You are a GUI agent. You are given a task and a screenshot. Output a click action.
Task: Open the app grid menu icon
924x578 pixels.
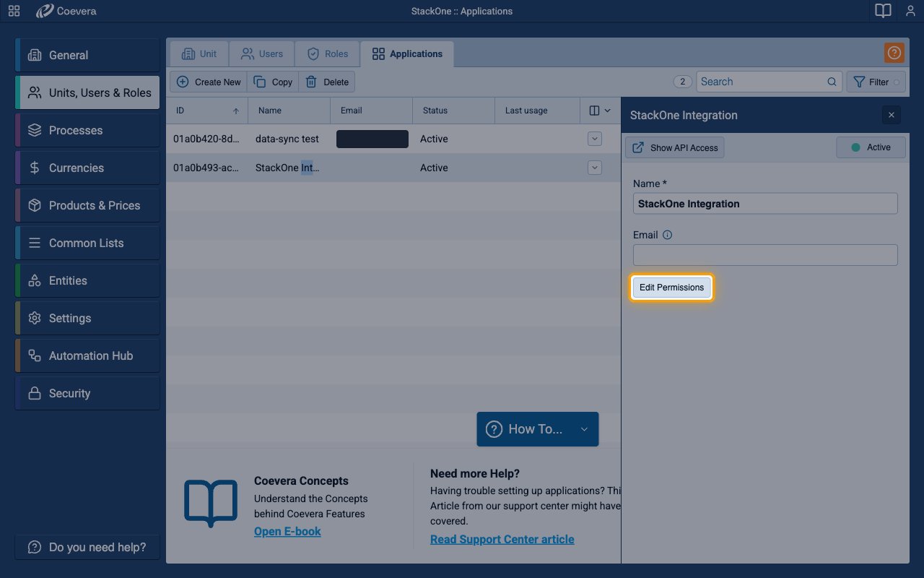(14, 11)
